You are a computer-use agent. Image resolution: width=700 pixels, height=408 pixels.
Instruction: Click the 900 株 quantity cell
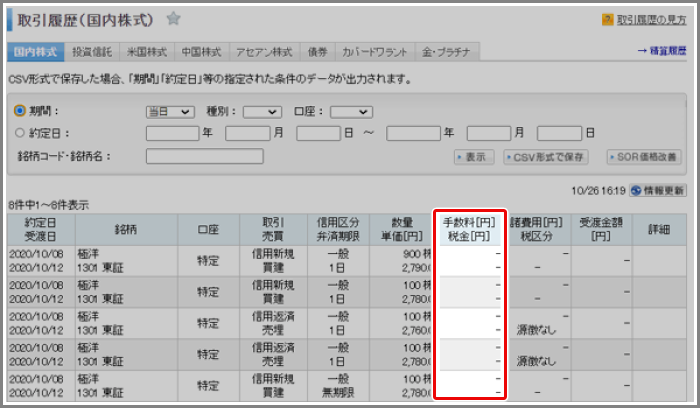[x=417, y=254]
